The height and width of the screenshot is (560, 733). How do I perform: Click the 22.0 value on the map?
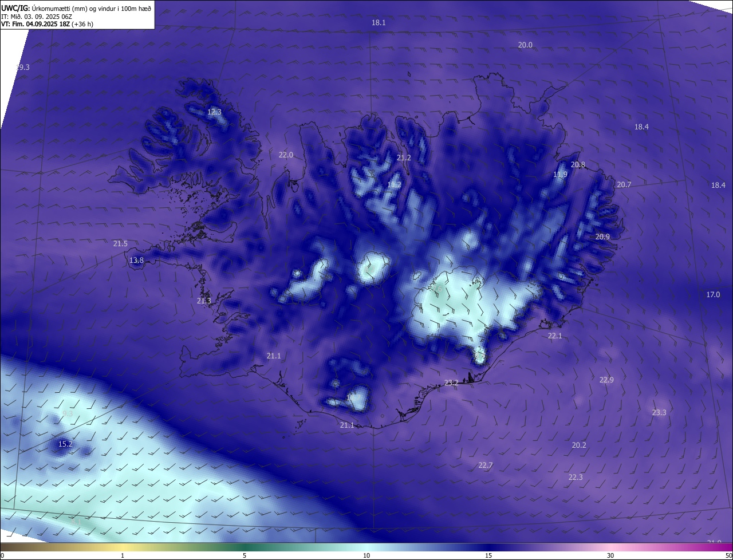286,155
